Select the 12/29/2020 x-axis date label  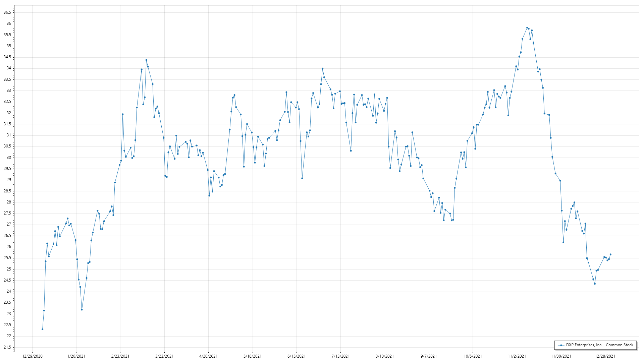(x=32, y=356)
